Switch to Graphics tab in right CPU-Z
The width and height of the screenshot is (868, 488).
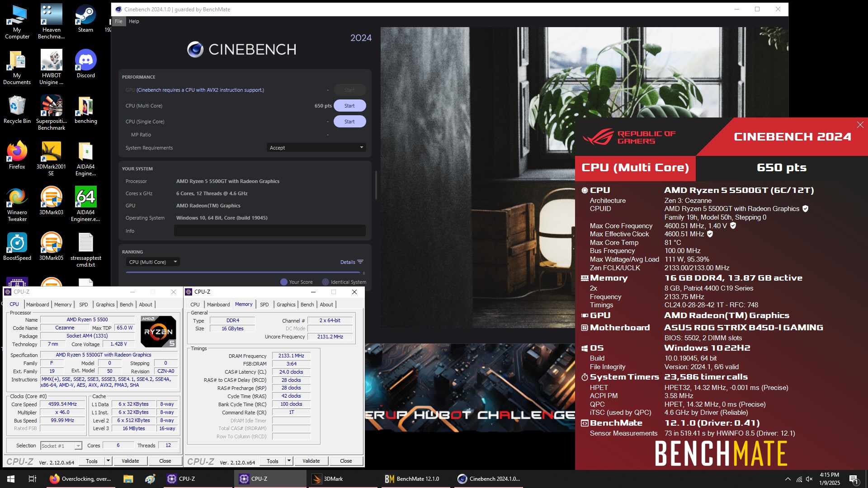pos(286,305)
